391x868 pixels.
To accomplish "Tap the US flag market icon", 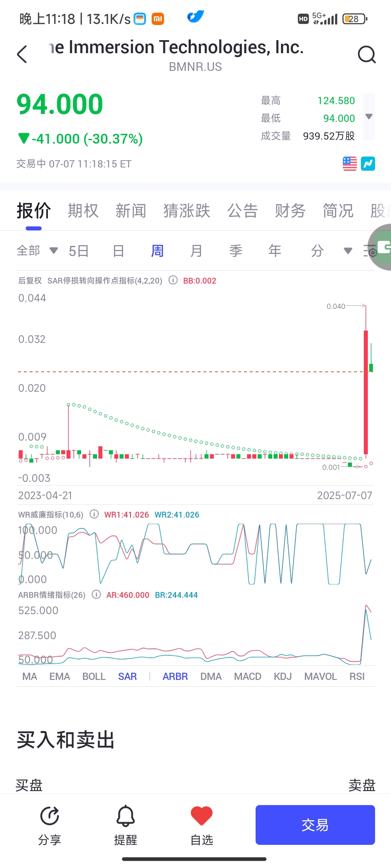I will pos(350,163).
